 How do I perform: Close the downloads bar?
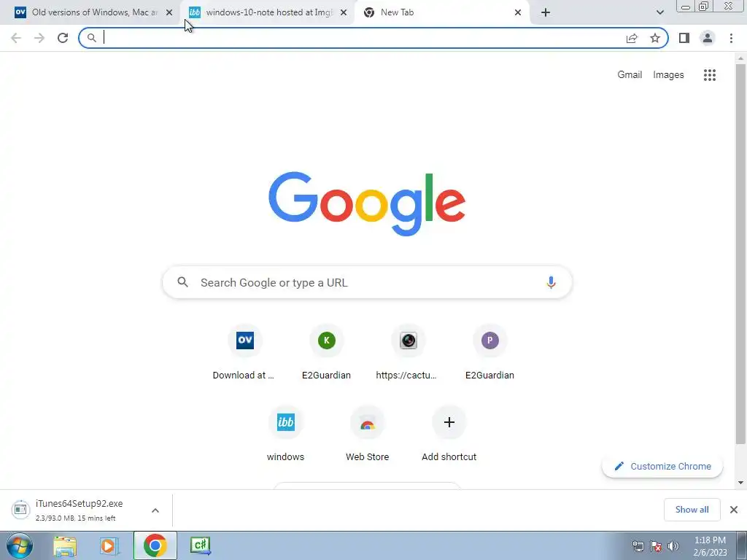734,510
